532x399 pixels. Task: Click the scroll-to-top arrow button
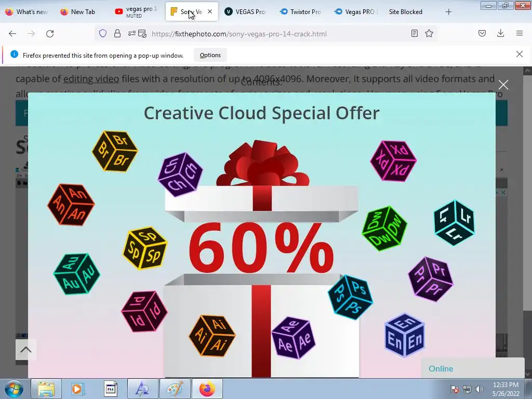[26, 350]
